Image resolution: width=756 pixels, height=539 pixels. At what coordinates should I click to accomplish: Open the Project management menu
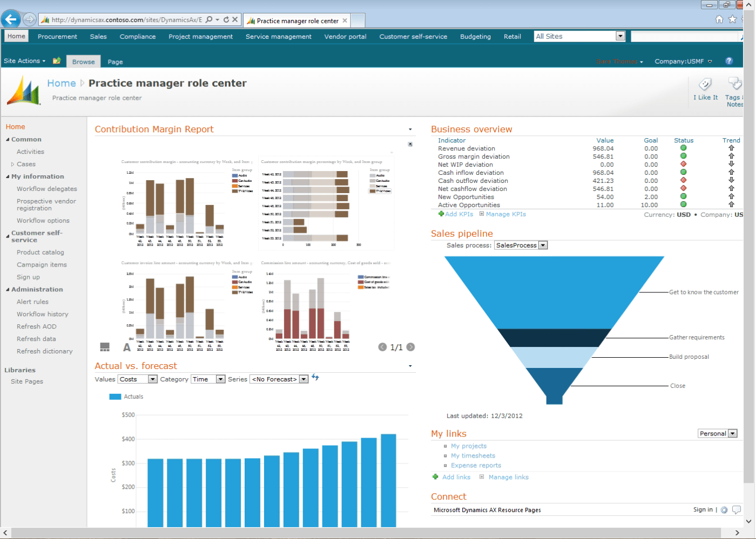pos(200,37)
